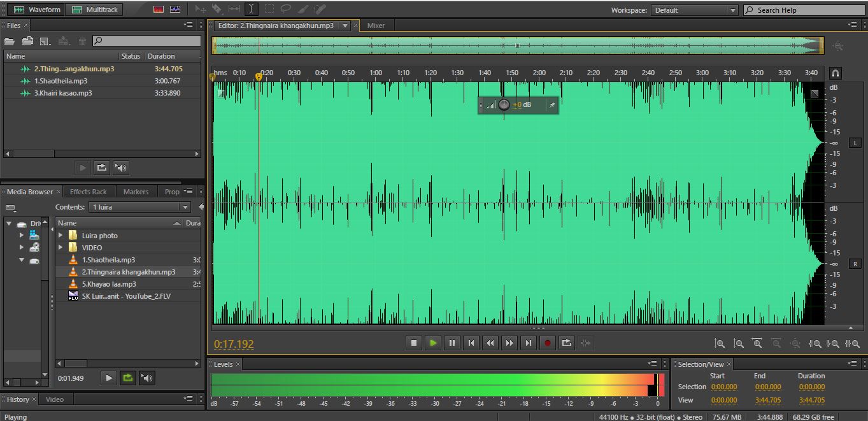Click Move Playhead to Next button

[x=528, y=343]
